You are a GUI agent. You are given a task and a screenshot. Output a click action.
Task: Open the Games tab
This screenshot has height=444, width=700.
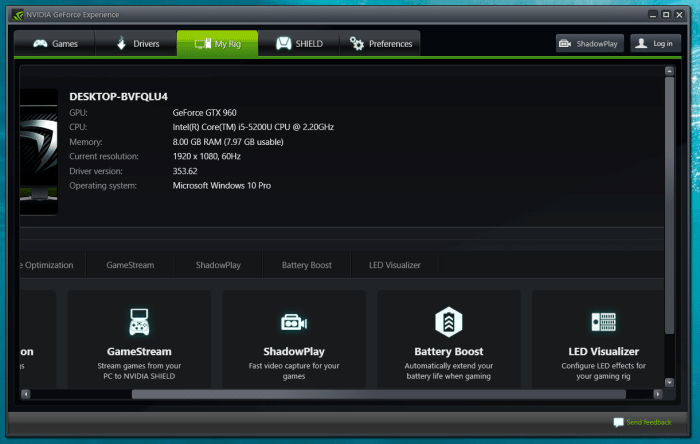[54, 43]
